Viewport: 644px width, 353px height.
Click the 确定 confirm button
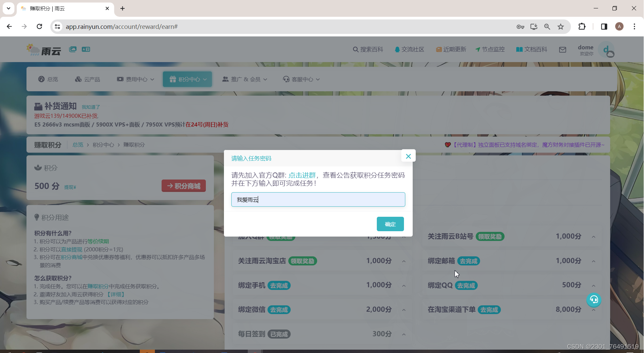pyautogui.click(x=390, y=224)
